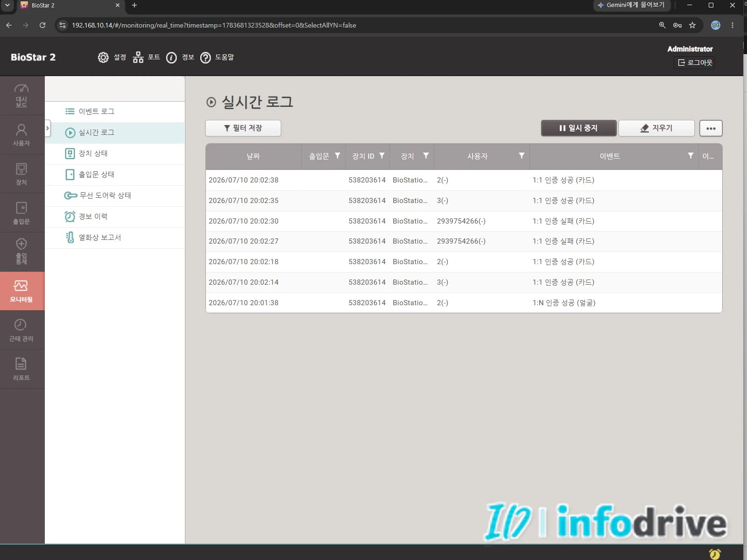Open the password manager key icon
Image resolution: width=747 pixels, height=560 pixels.
[677, 25]
